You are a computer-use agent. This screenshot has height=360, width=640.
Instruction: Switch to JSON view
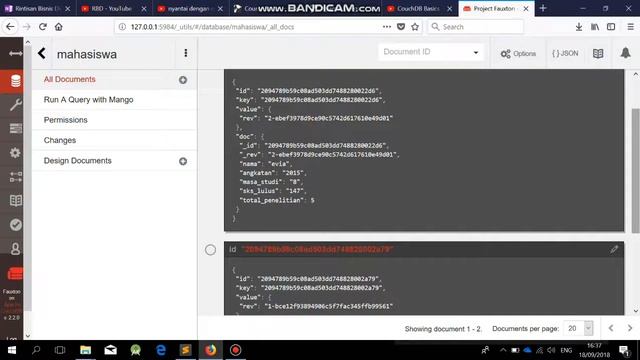coord(565,53)
